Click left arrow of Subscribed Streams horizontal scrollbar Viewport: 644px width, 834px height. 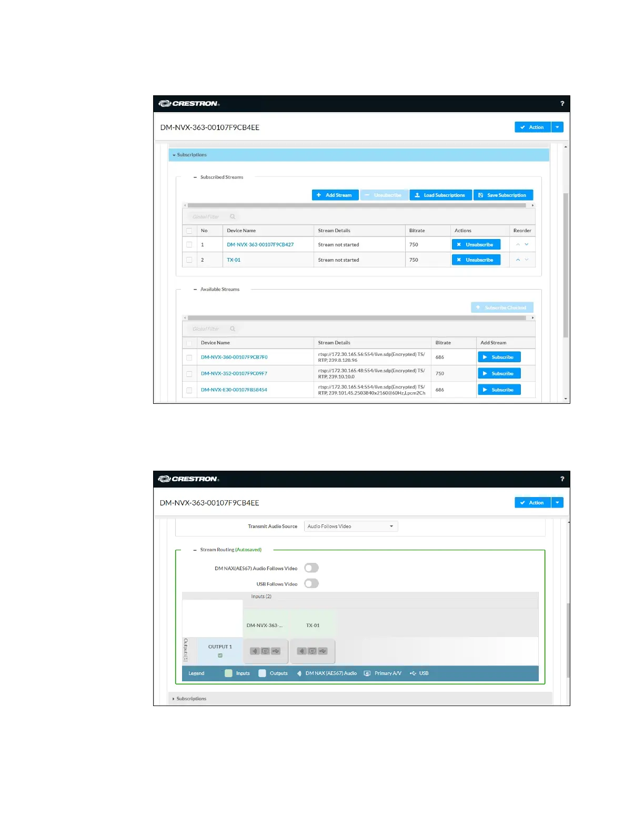click(x=185, y=205)
